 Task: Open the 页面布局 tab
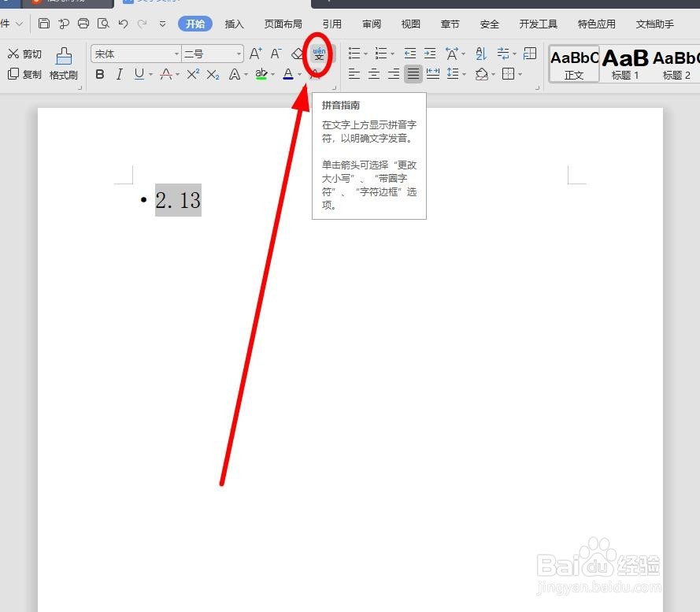pos(283,24)
